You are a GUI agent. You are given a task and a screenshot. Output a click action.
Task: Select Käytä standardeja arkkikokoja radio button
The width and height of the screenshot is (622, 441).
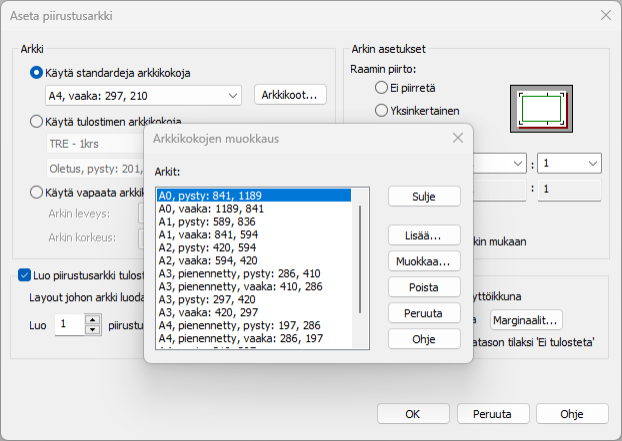click(x=37, y=73)
